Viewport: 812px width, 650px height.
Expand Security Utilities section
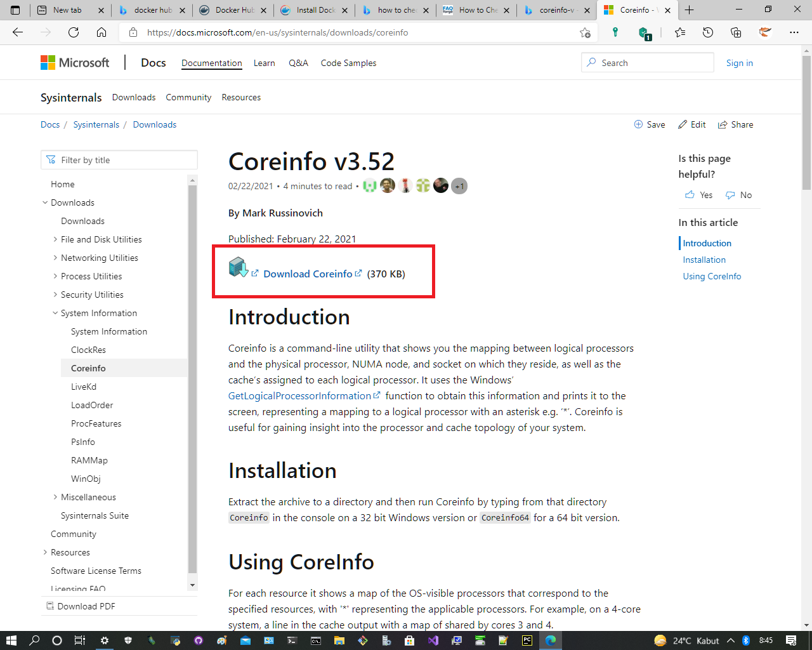(55, 295)
